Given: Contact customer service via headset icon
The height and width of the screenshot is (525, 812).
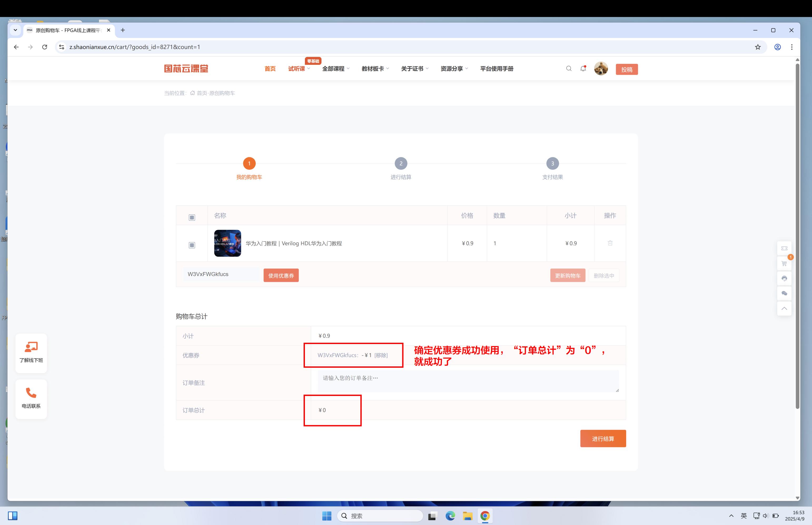Looking at the screenshot, I should click(784, 278).
